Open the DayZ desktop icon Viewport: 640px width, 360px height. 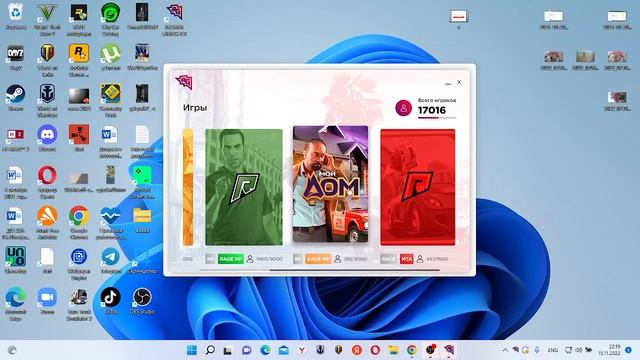[16, 57]
